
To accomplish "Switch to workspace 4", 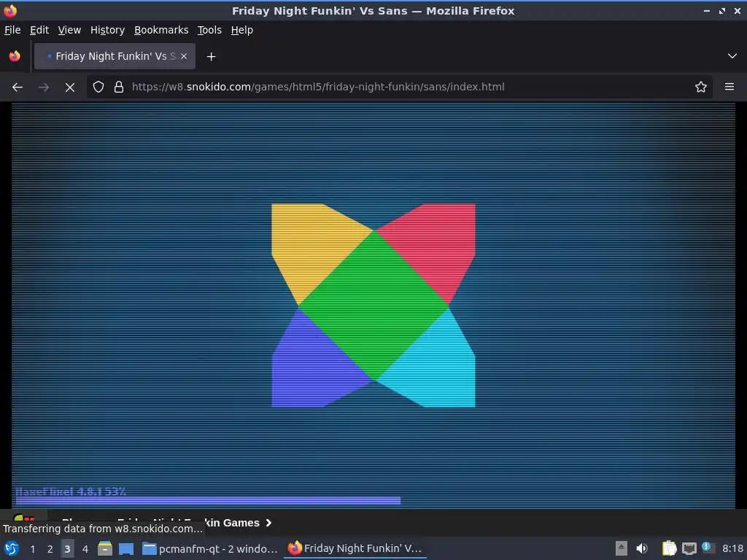I will point(85,549).
